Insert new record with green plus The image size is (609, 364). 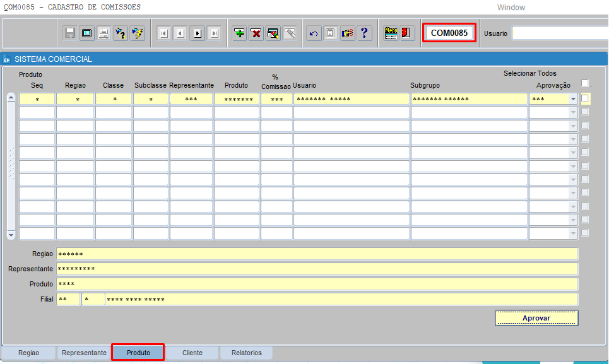click(239, 33)
